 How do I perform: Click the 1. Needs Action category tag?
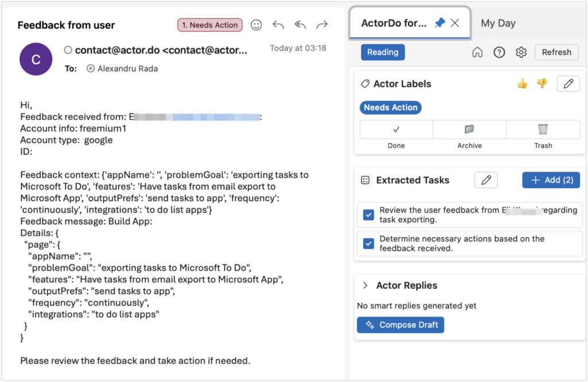click(x=210, y=25)
